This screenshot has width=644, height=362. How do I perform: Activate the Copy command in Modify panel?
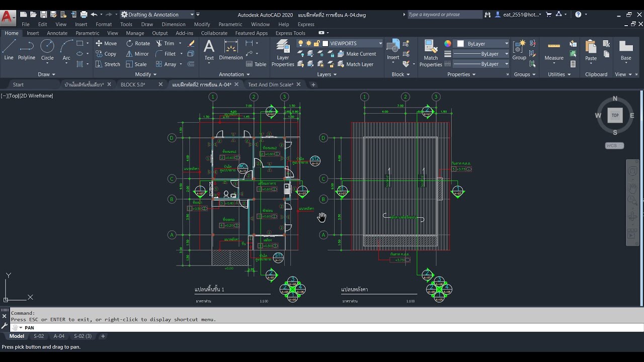106,54
